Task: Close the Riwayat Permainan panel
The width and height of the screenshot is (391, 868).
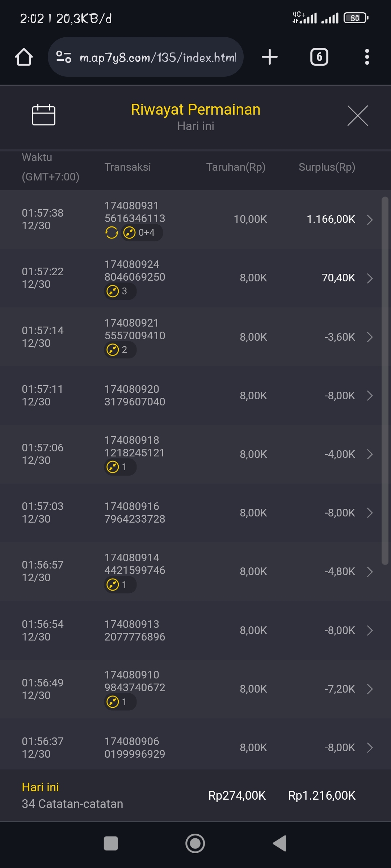Action: coord(357,116)
